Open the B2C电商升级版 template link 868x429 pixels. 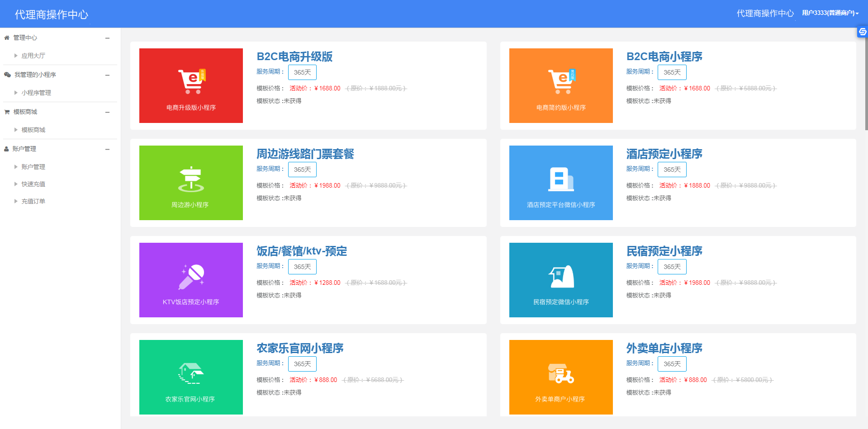point(294,57)
